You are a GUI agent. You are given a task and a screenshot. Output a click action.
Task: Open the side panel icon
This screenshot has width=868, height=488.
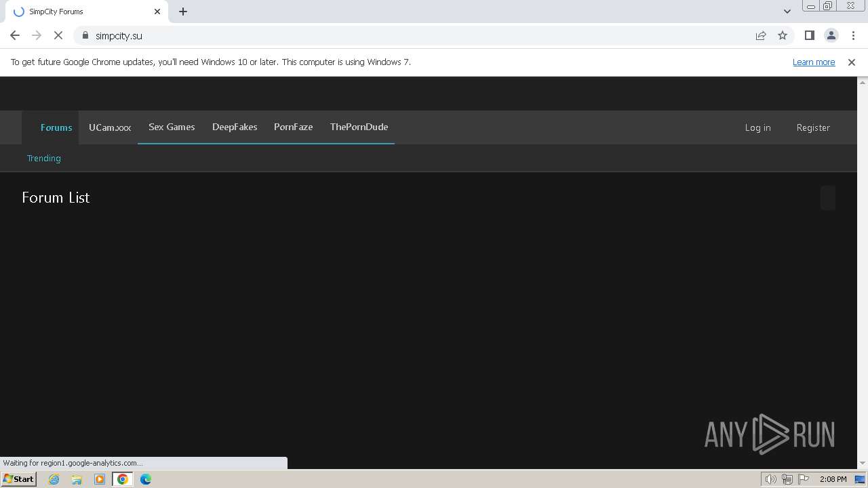809,35
